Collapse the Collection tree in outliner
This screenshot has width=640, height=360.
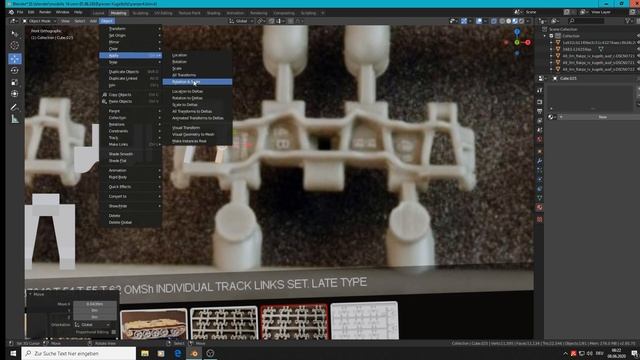click(x=545, y=36)
